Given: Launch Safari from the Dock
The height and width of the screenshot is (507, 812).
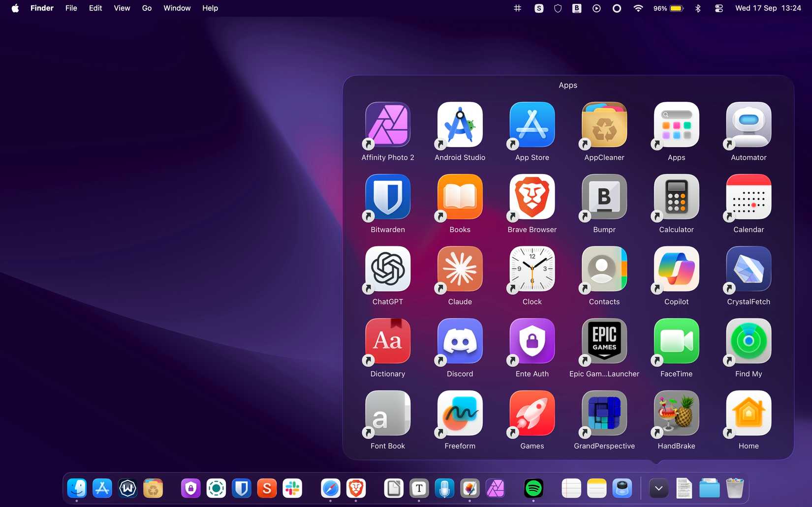Looking at the screenshot, I should pyautogui.click(x=330, y=488).
